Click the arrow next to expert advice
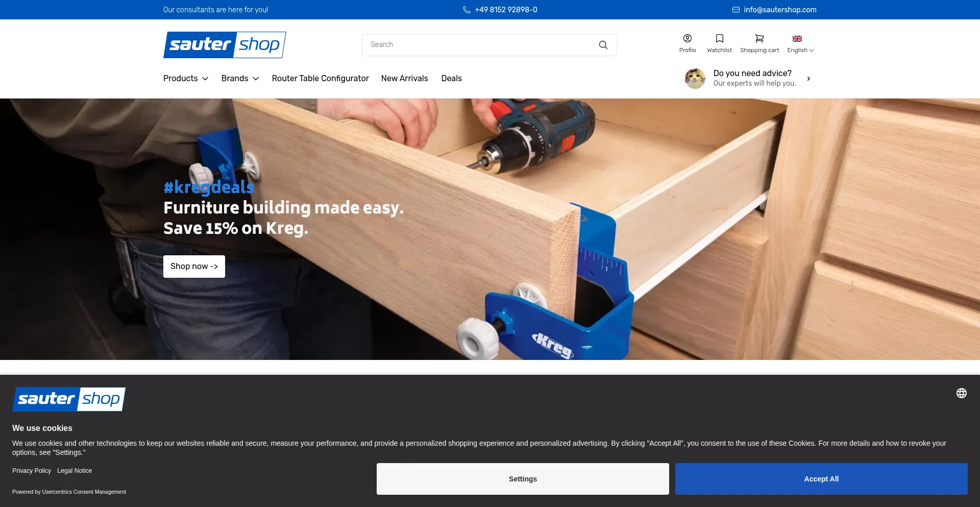980x507 pixels. (808, 79)
